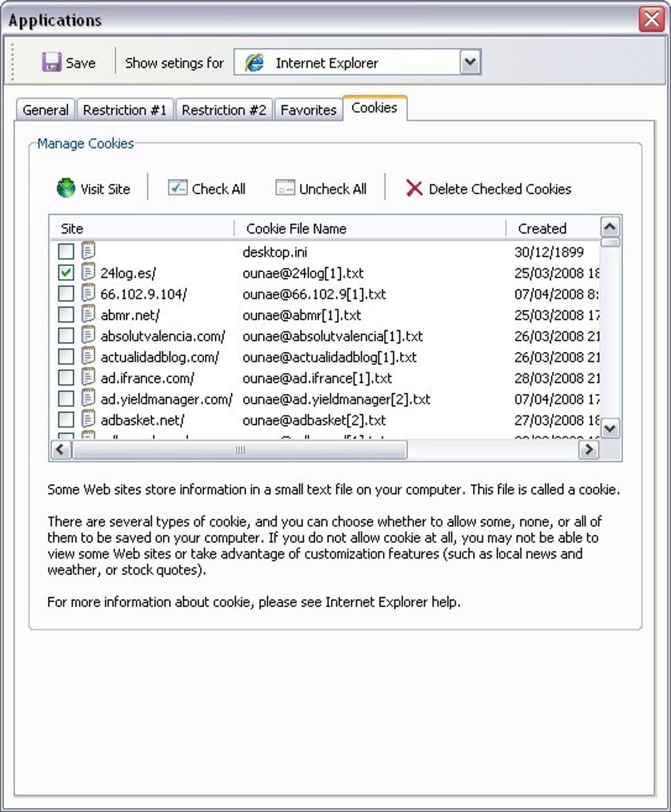Select the ounae@absolutvalencia[1].txt file name
Viewport: 671px width, 812px height.
332,336
